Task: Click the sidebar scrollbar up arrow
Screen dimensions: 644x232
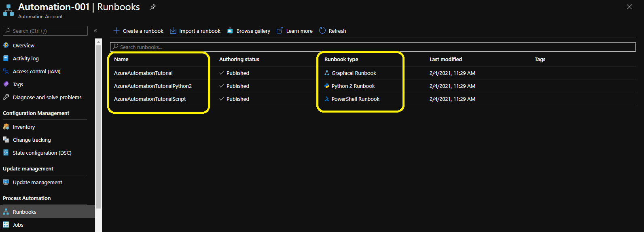Action: (x=98, y=41)
